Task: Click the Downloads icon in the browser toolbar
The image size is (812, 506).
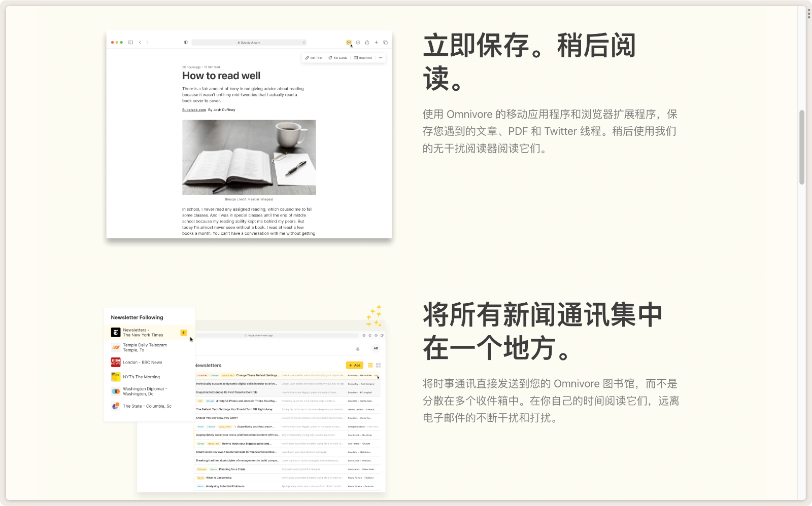Action: (x=357, y=43)
